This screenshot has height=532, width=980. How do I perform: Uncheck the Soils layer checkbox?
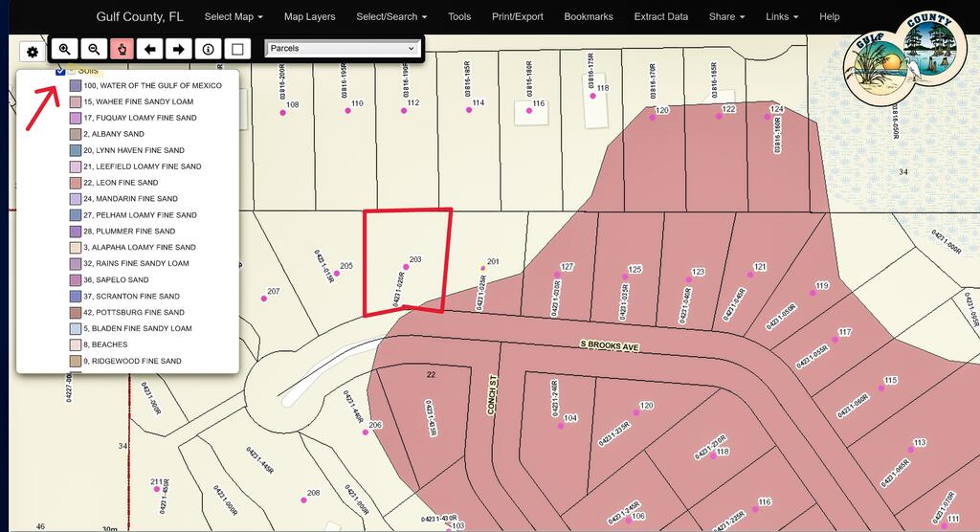(x=60, y=71)
